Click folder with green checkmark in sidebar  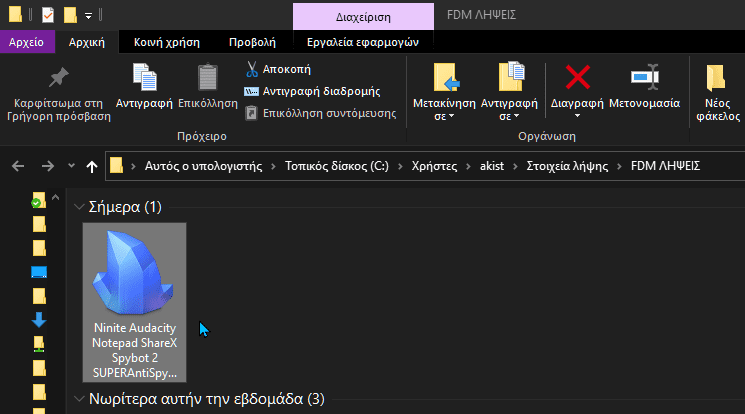38,200
